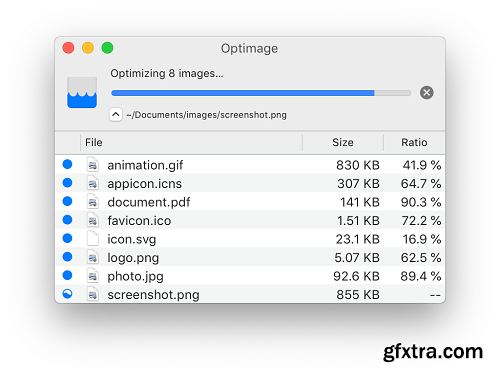Click the blank icon.svg file icon
The width and height of the screenshot is (500, 375).
(x=93, y=239)
